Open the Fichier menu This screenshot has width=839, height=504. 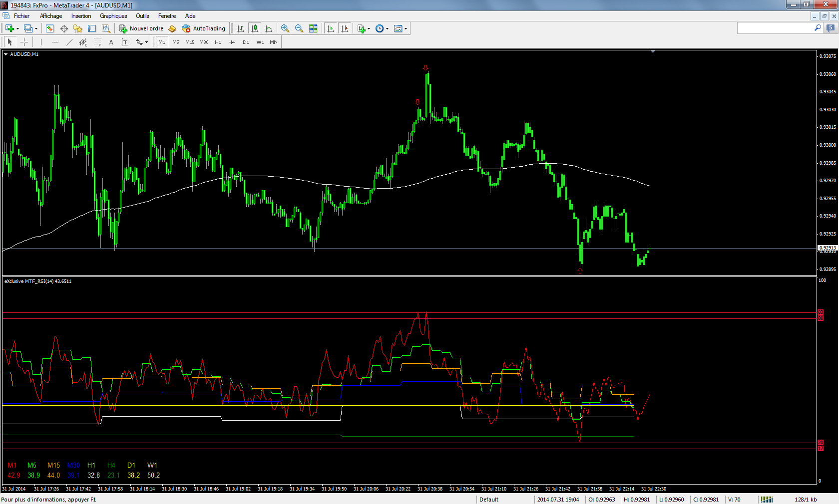coord(21,16)
